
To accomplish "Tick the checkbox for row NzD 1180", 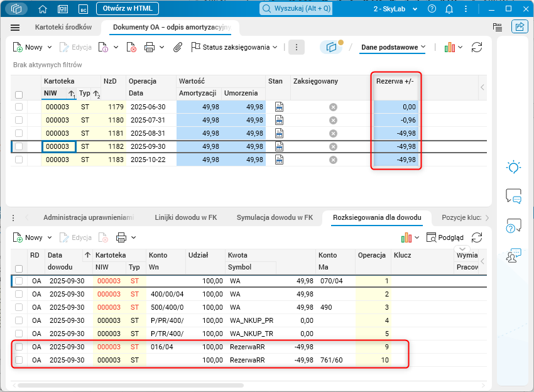I will (x=19, y=120).
